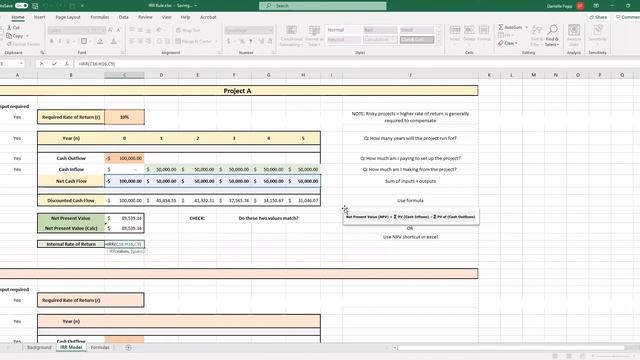This screenshot has height=360, width=640.
Task: Click the Orientation icon
Action: 160,30
